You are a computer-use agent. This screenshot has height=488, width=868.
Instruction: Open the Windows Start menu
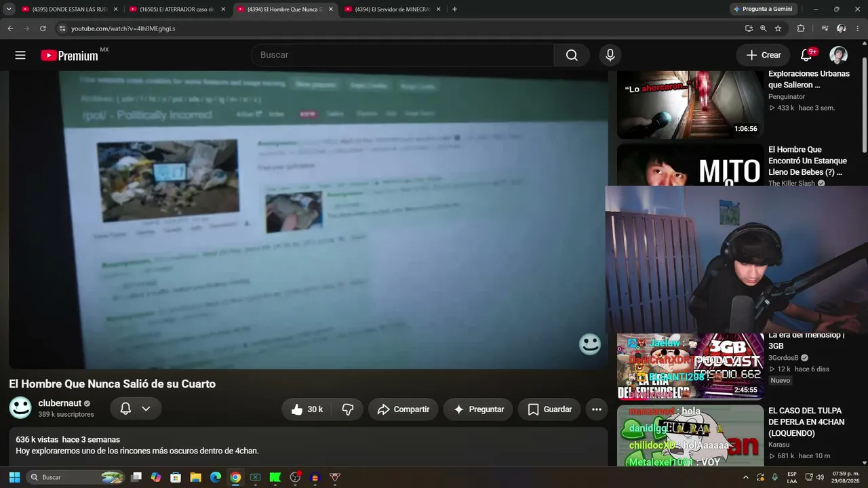14,477
